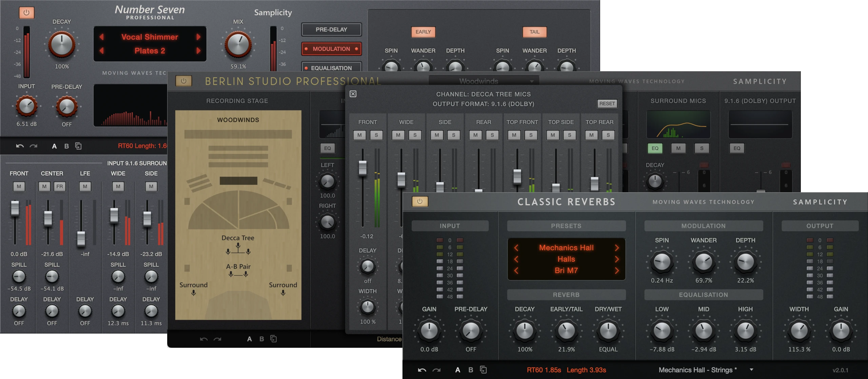
Task: Click redo arrow in Classic Reverbs
Action: [x=437, y=370]
